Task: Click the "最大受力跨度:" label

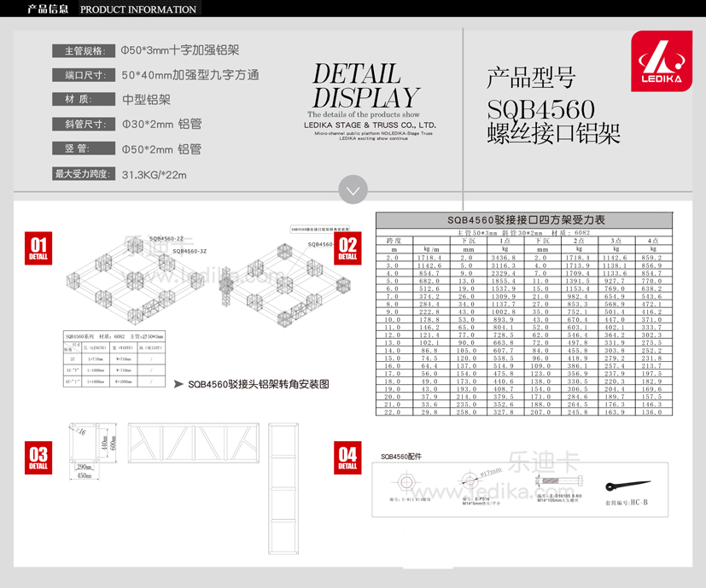Action: click(84, 174)
